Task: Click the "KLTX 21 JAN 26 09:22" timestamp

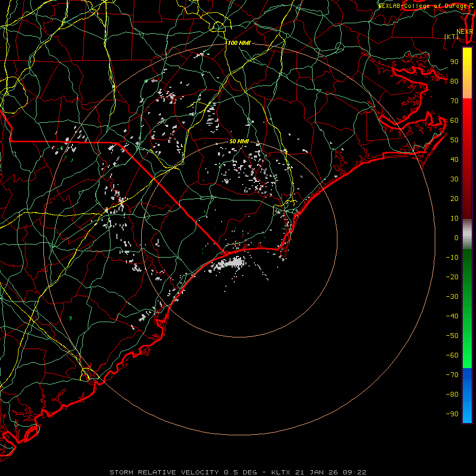Action: [x=319, y=472]
